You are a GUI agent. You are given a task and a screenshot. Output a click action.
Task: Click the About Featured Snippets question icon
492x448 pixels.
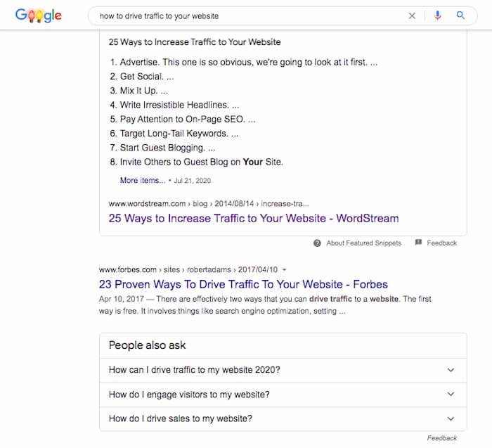click(x=317, y=243)
